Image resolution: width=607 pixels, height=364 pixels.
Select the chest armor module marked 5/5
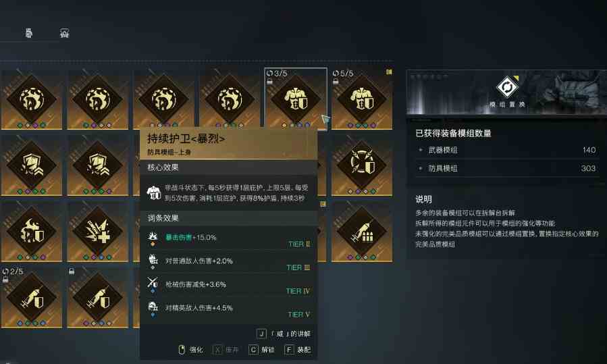362,99
